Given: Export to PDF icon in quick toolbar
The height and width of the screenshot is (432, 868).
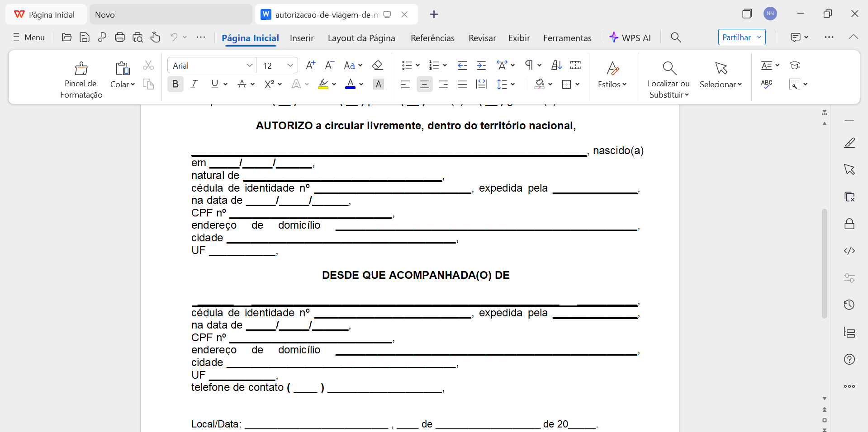Looking at the screenshot, I should 102,37.
